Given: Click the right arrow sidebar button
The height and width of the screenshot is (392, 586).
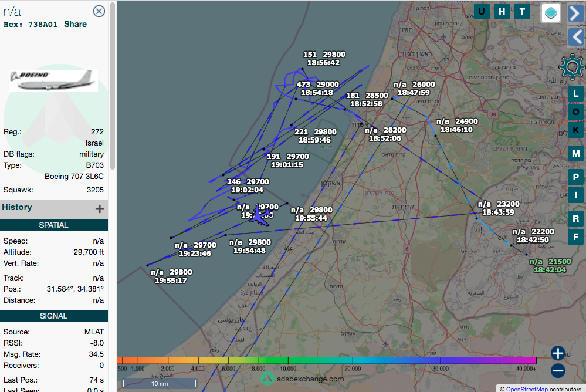Looking at the screenshot, I should (576, 13).
